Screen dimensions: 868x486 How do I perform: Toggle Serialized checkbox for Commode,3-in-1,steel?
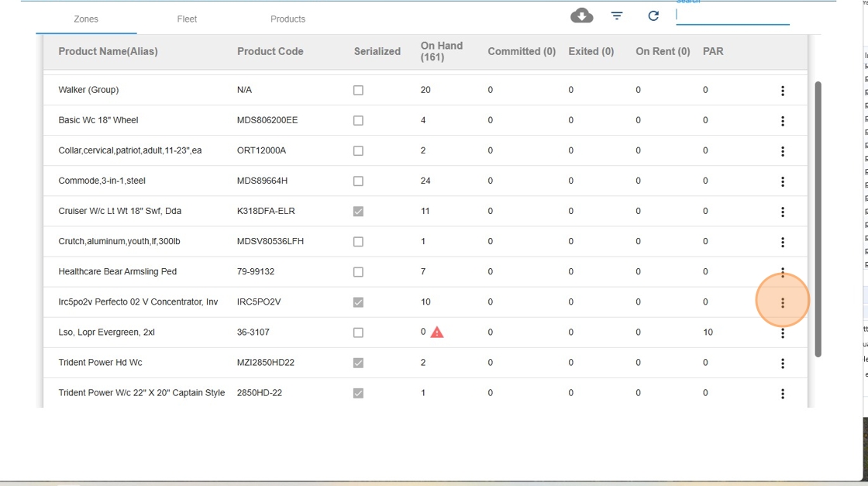(x=358, y=181)
